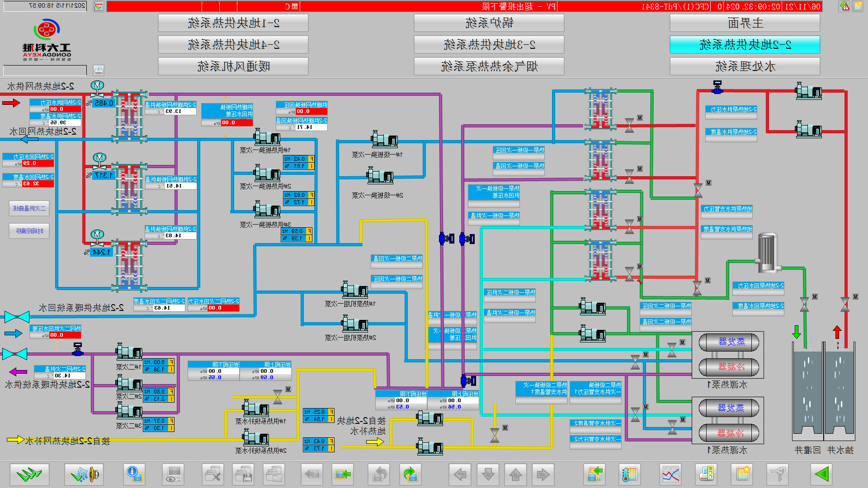Click the 1.317 % valve opening value
Viewport: 868px width, 488px height.
tap(104, 175)
